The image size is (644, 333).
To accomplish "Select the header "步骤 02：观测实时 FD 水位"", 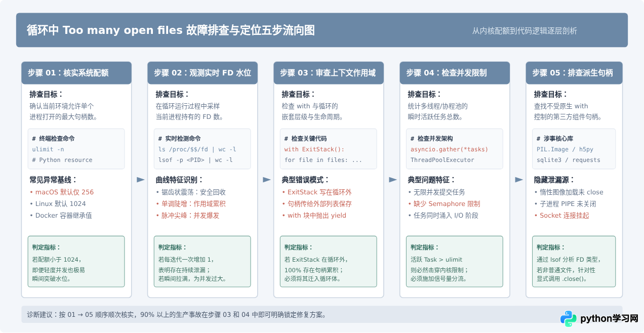I will 203,73.
